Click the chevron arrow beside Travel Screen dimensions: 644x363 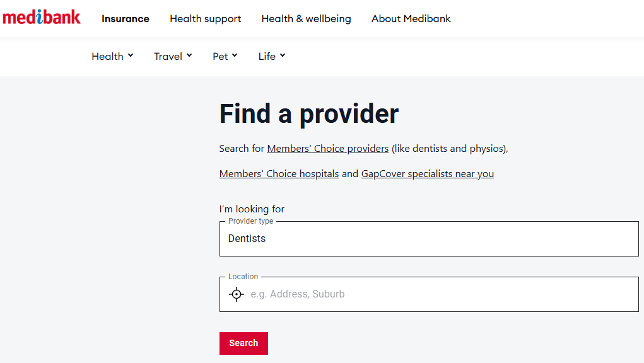(189, 55)
